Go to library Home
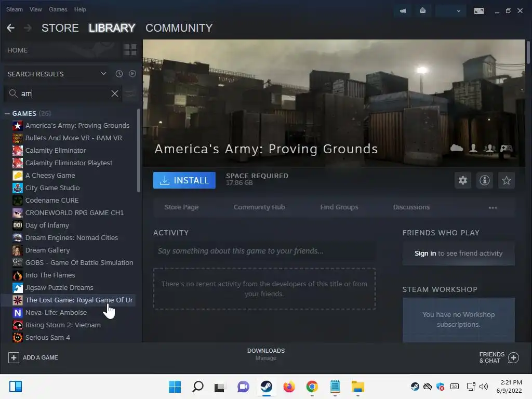 coord(17,50)
